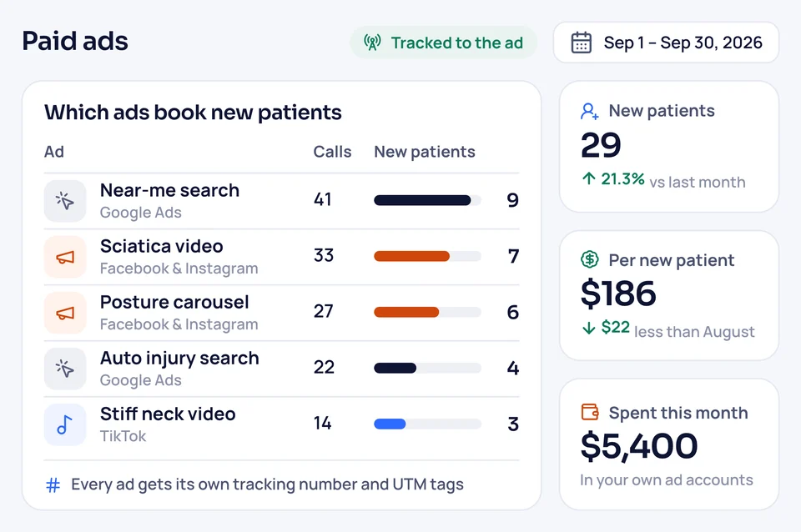Image resolution: width=801 pixels, height=532 pixels.
Task: Click the Posture carousel megaphone icon
Action: [65, 313]
